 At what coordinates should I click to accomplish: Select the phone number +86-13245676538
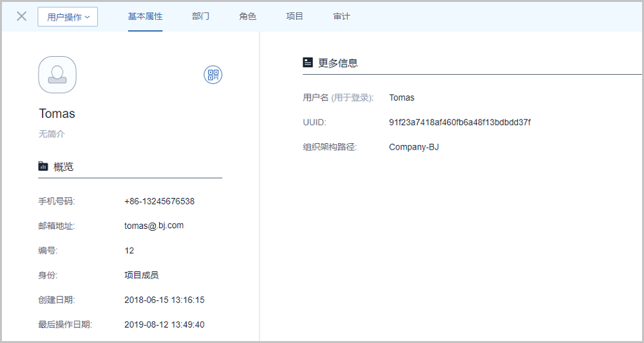159,201
